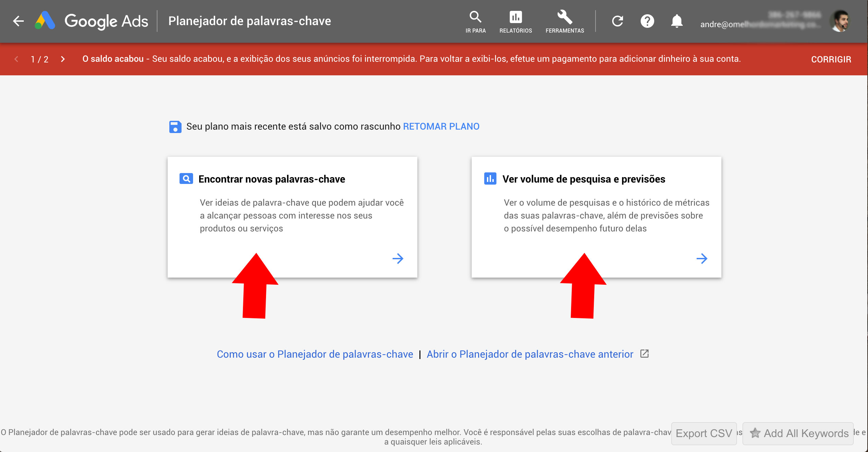868x452 pixels.
Task: Click the Export CSV button
Action: [x=704, y=433]
